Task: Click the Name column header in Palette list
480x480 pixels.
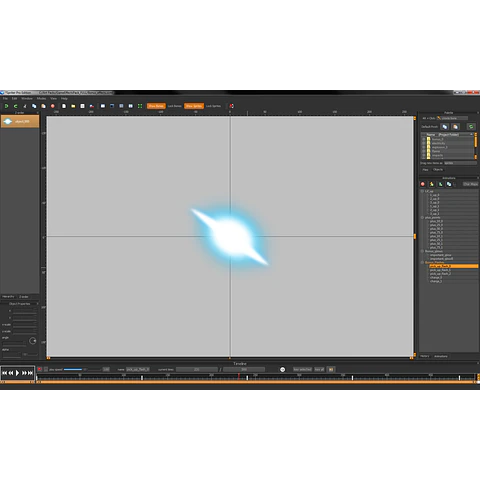Action: [446, 135]
